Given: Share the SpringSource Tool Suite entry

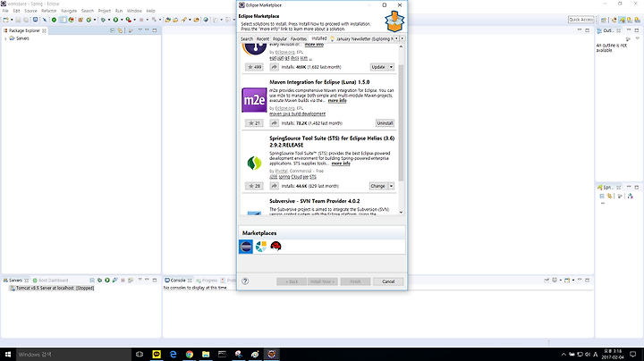Looking at the screenshot, I should [x=274, y=186].
